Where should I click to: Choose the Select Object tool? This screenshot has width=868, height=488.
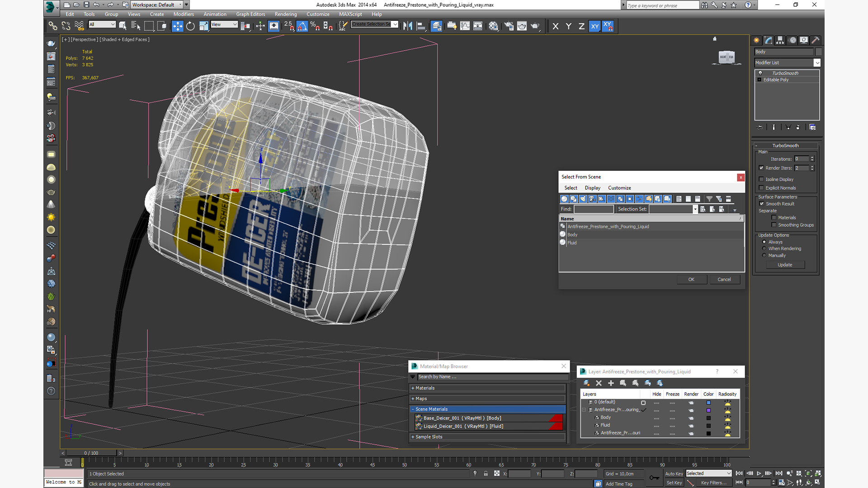pos(123,26)
